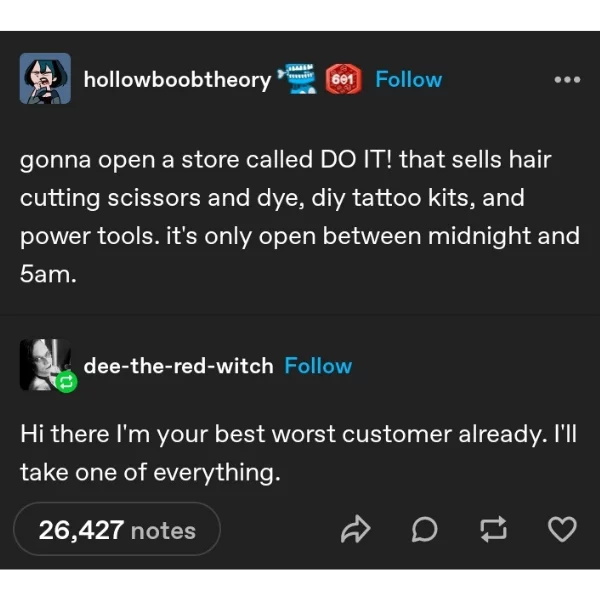Screen dimensions: 600x600
Task: Click the green reblog badge on the avatar
Action: coord(66,382)
